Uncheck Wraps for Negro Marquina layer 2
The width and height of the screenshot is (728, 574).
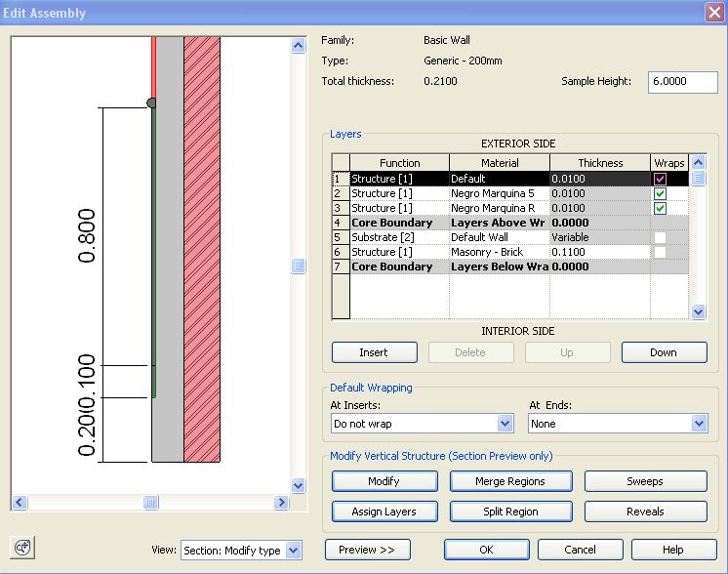660,193
